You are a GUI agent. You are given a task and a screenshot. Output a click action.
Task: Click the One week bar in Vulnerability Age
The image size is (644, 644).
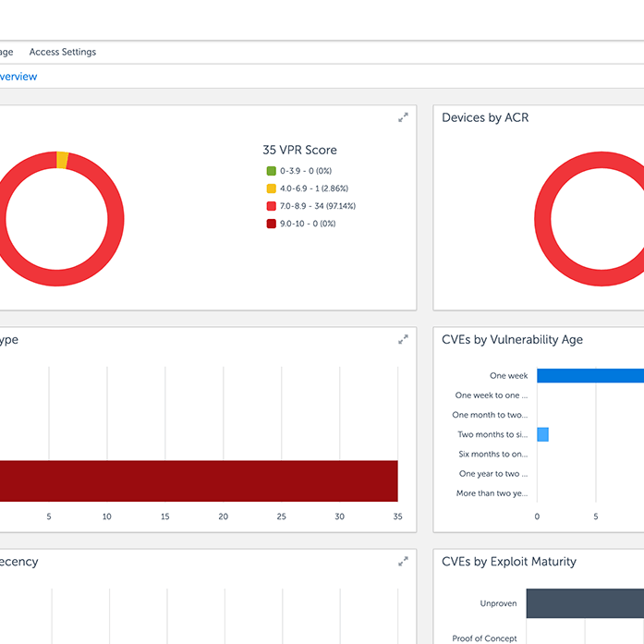589,375
